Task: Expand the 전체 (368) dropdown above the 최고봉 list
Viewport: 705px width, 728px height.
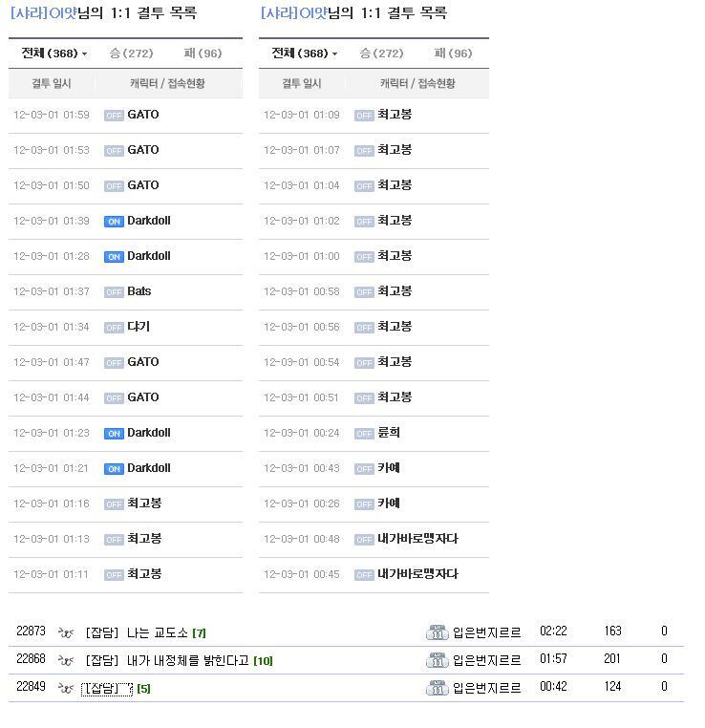Action: (x=305, y=54)
